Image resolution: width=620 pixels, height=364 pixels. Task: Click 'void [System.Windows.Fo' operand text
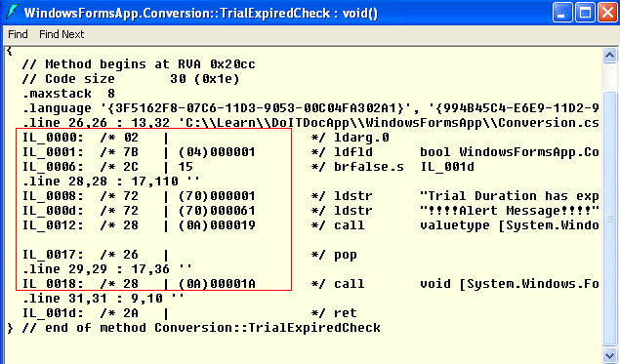[510, 284]
